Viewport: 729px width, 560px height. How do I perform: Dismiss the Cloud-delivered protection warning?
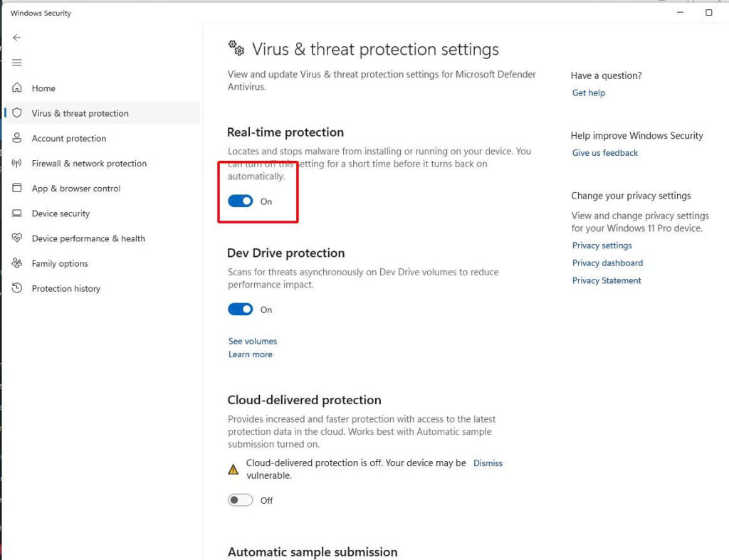click(x=488, y=463)
